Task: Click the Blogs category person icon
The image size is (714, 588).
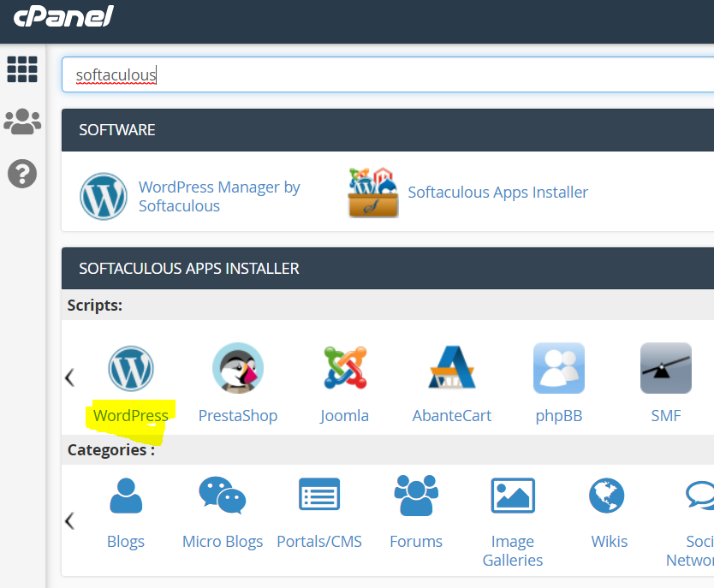Action: (126, 496)
